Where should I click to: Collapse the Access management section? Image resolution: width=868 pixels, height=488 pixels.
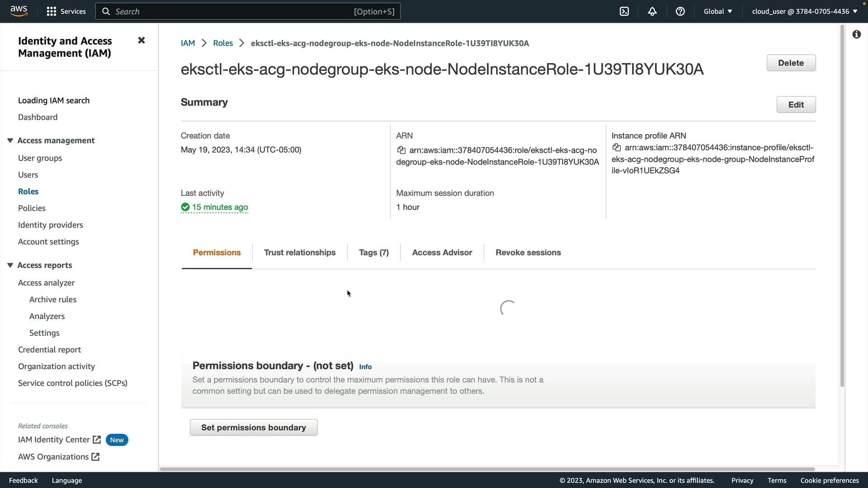[x=10, y=141]
